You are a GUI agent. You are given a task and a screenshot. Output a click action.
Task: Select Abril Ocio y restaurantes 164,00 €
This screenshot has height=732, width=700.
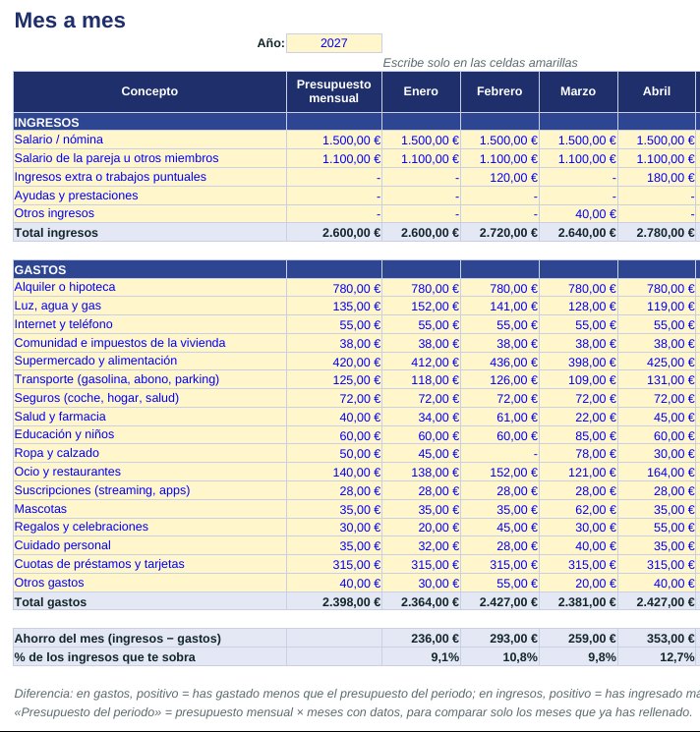(657, 472)
